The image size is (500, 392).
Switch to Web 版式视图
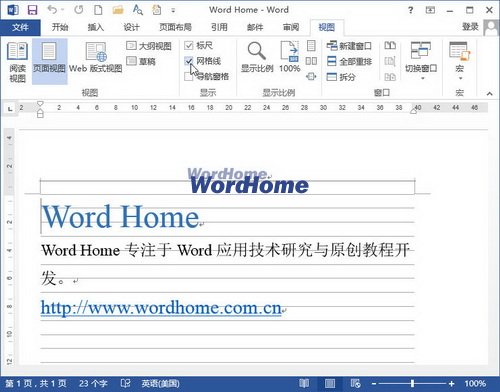[x=96, y=58]
